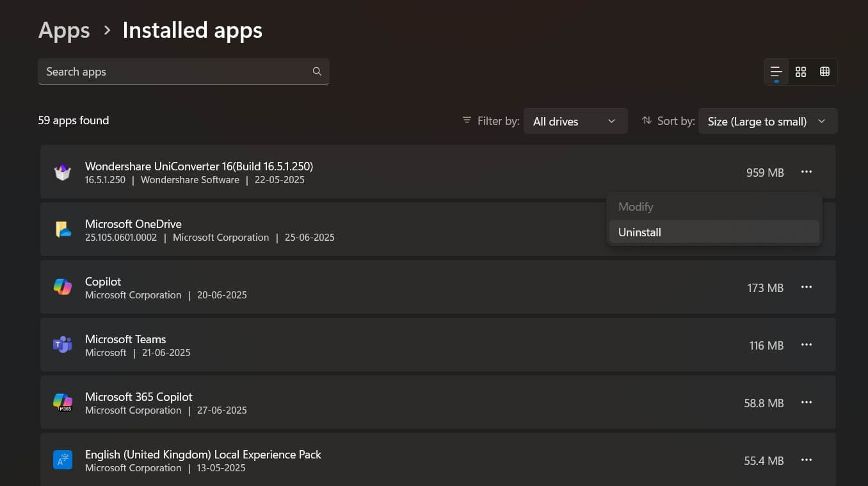Navigate back to Apps via breadcrumb
This screenshot has width=868, height=486.
(64, 29)
